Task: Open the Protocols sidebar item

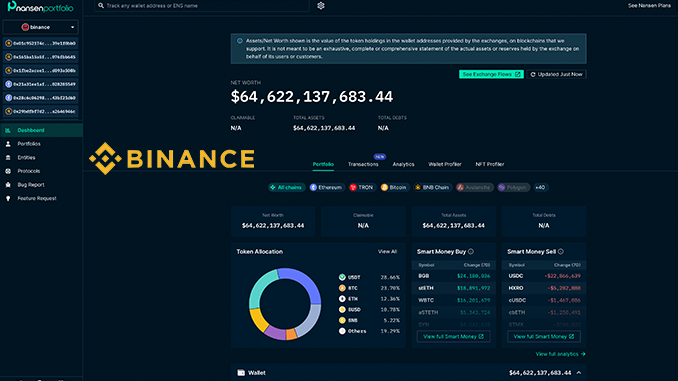Action: click(29, 171)
